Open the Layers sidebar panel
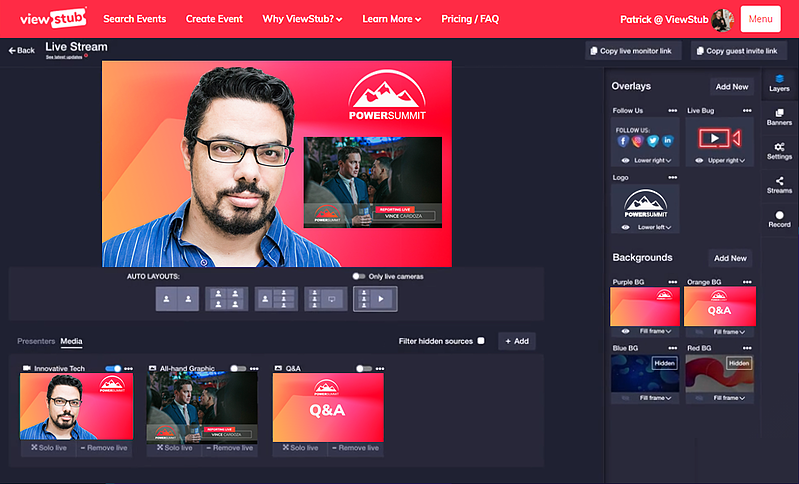This screenshot has width=799, height=484. (x=779, y=83)
